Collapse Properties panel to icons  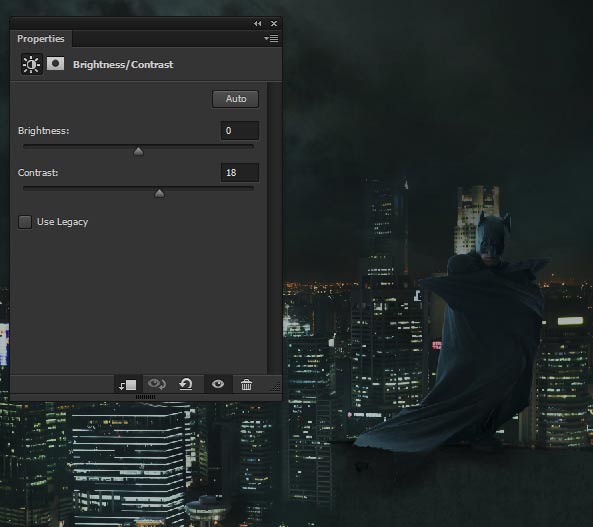258,23
